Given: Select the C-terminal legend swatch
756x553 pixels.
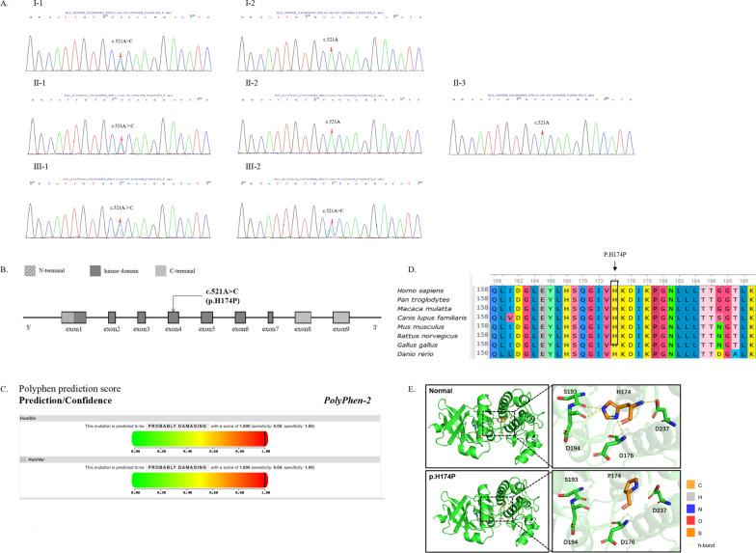Looking at the screenshot, I should (160, 270).
